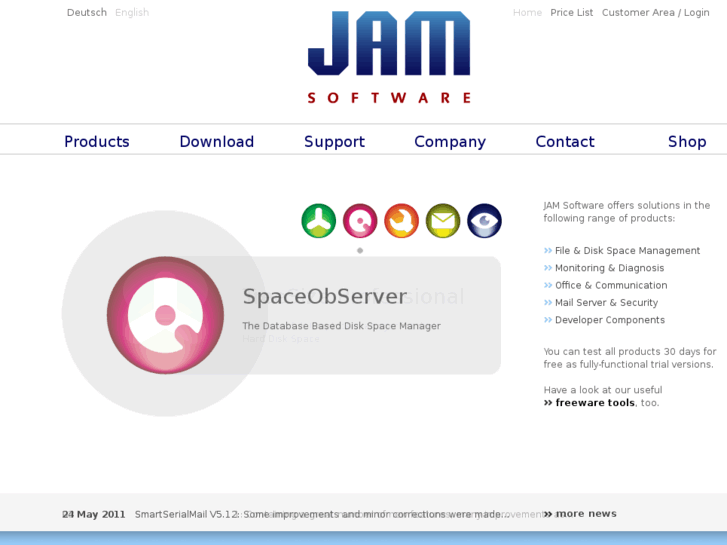Viewport: 727px width, 545px height.
Task: Open the Contact menu
Action: pyautogui.click(x=565, y=141)
